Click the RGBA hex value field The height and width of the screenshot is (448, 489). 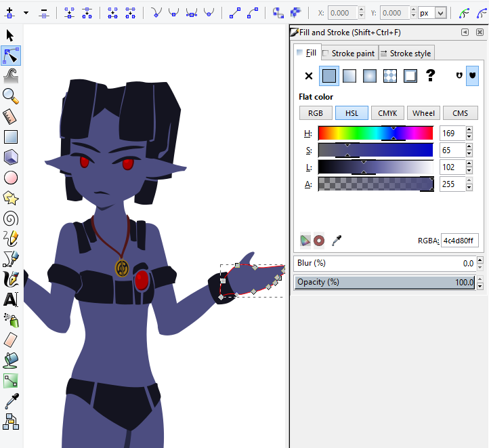click(460, 241)
